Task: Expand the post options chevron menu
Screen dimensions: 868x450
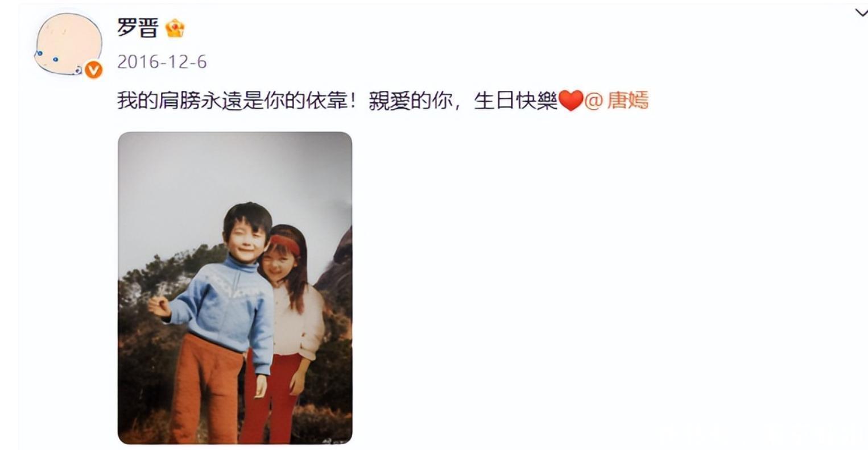Action: click(x=861, y=14)
